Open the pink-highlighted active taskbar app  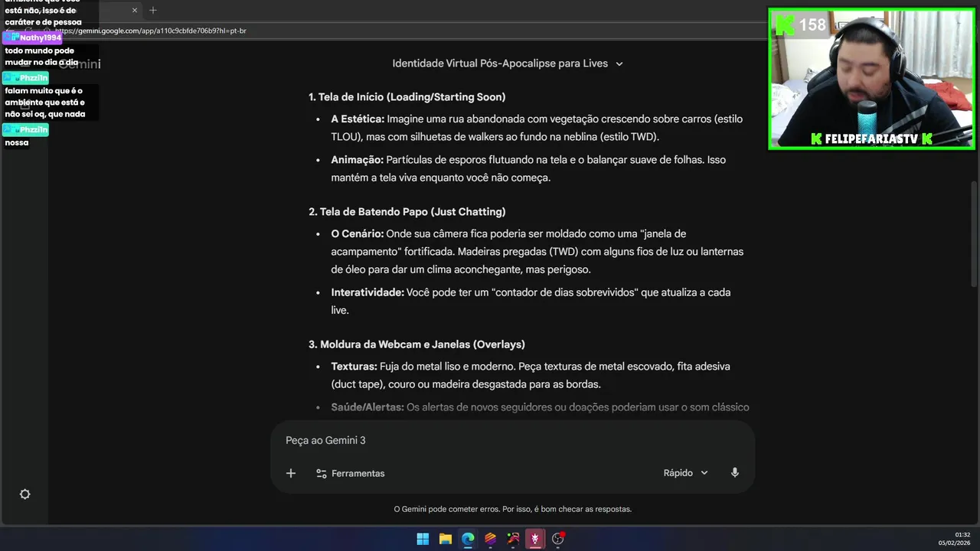tap(535, 539)
